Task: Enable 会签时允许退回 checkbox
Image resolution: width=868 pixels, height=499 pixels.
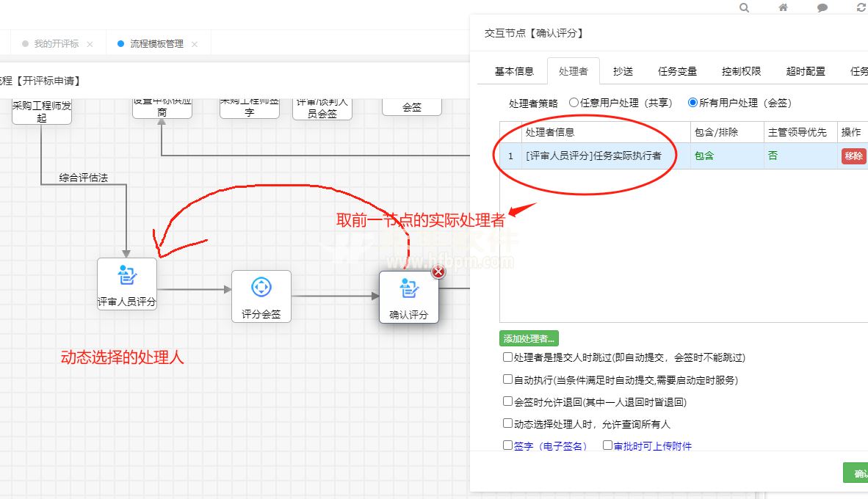Action: [507, 401]
